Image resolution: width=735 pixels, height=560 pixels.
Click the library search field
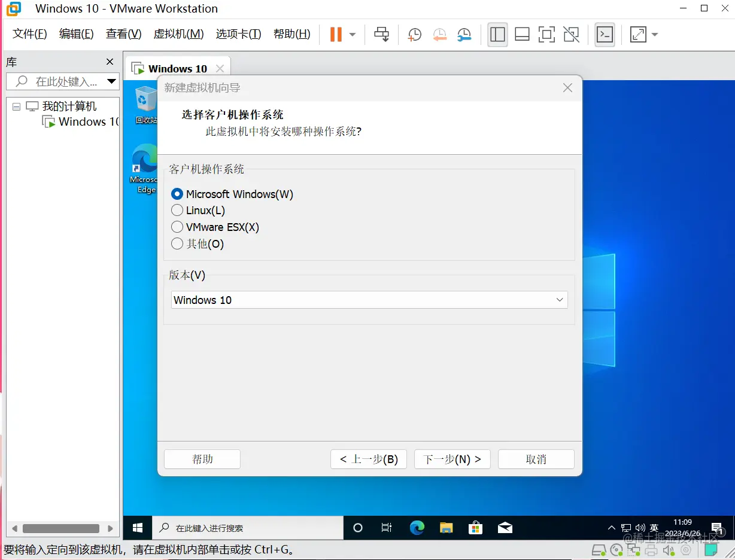click(63, 81)
